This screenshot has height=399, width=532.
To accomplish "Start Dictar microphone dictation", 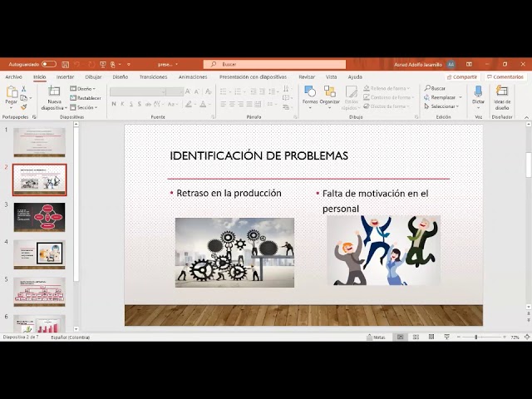I will pos(478,92).
